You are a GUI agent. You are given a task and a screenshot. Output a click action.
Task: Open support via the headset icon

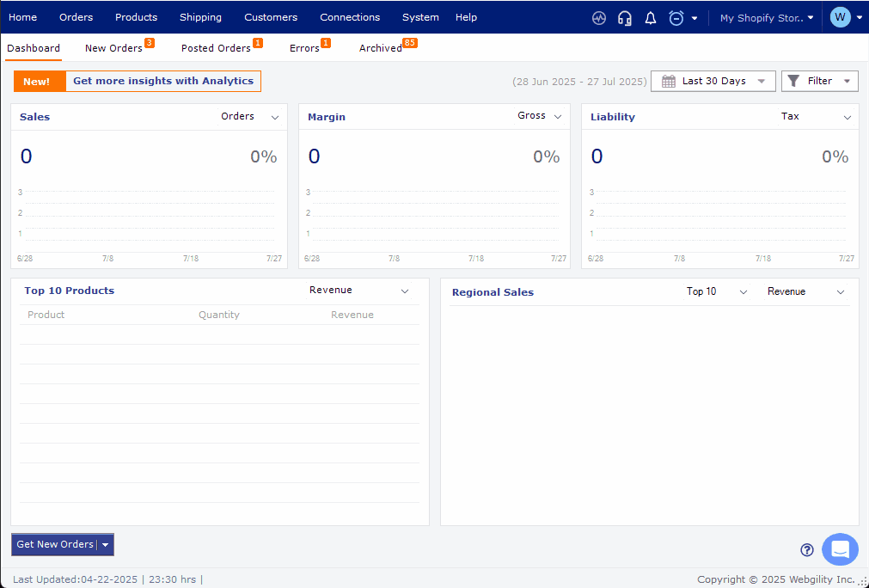[x=625, y=18]
